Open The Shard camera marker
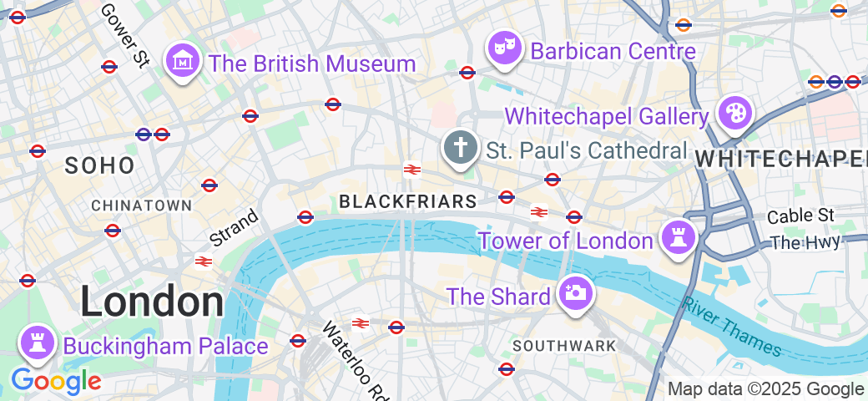The width and height of the screenshot is (868, 401). point(576,294)
